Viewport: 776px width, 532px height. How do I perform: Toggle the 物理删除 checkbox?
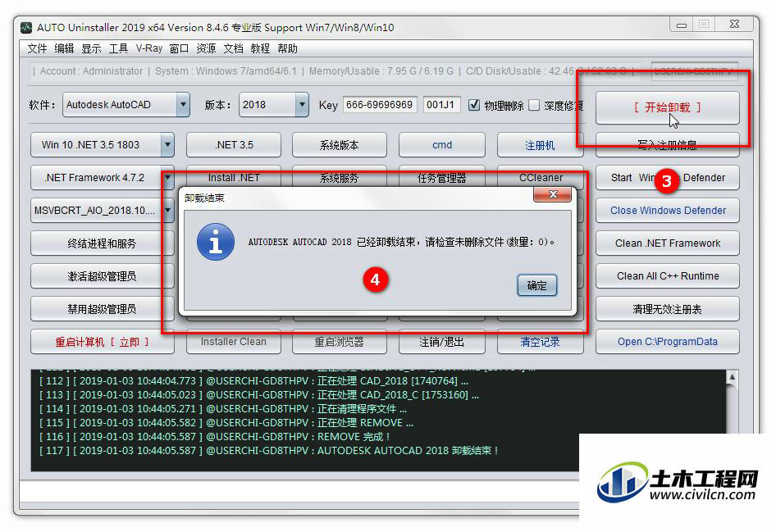point(474,105)
